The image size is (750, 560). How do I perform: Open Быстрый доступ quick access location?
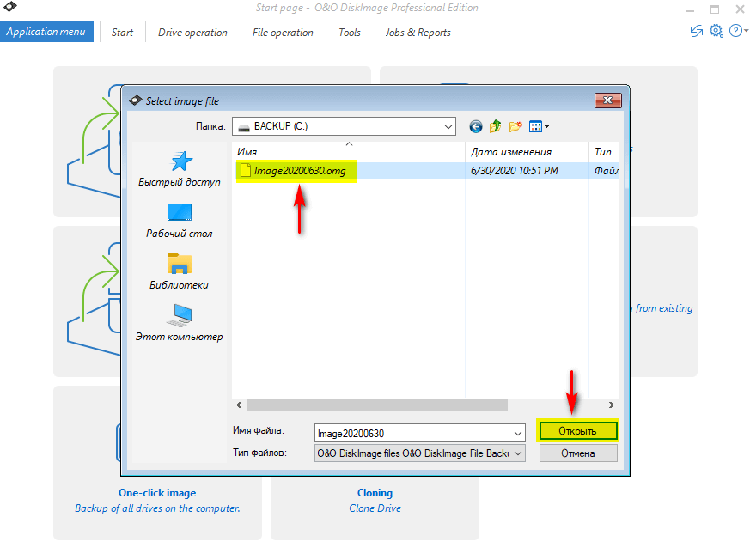point(180,169)
